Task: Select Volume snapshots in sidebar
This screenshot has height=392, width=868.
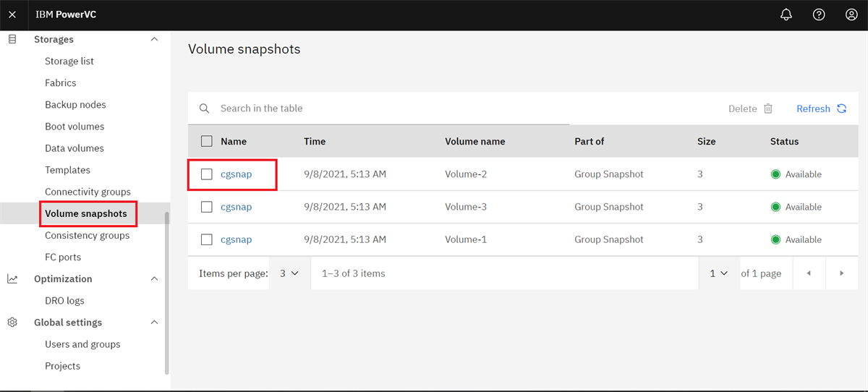Action: click(86, 214)
